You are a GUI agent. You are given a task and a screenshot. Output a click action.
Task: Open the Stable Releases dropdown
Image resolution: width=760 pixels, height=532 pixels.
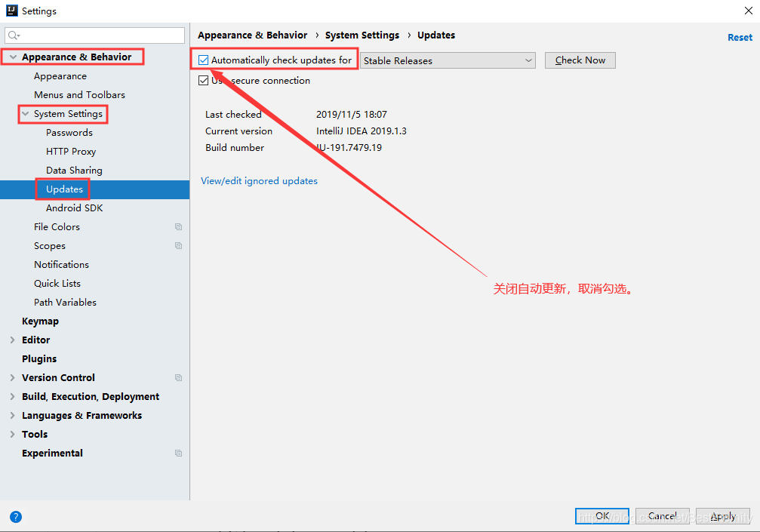pyautogui.click(x=448, y=60)
